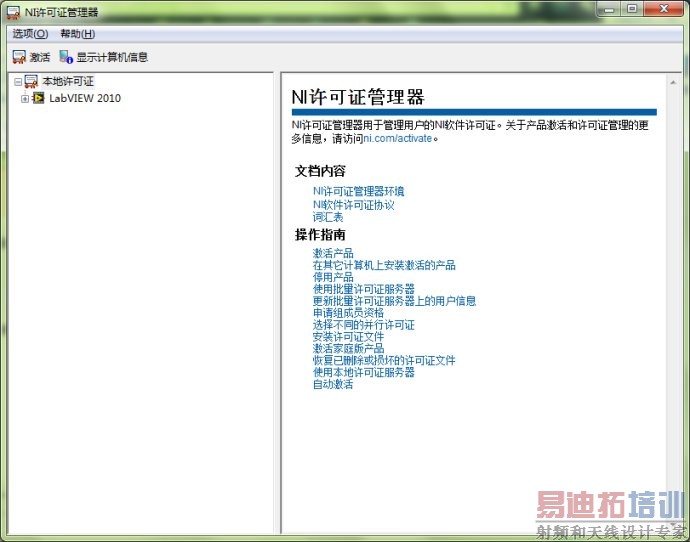Click the help pane scrollbar up arrow

click(x=673, y=82)
